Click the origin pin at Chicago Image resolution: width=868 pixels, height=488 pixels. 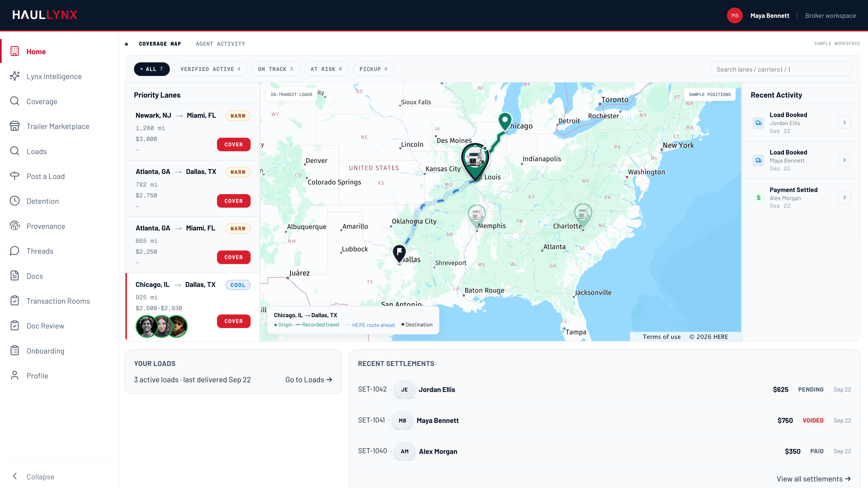tap(505, 122)
